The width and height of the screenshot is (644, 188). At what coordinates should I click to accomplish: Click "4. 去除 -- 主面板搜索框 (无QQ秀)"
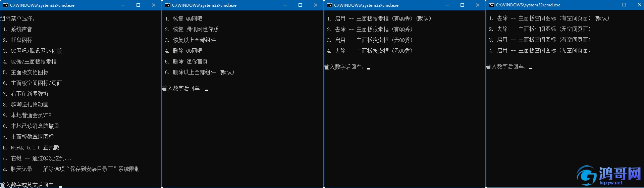(370, 51)
